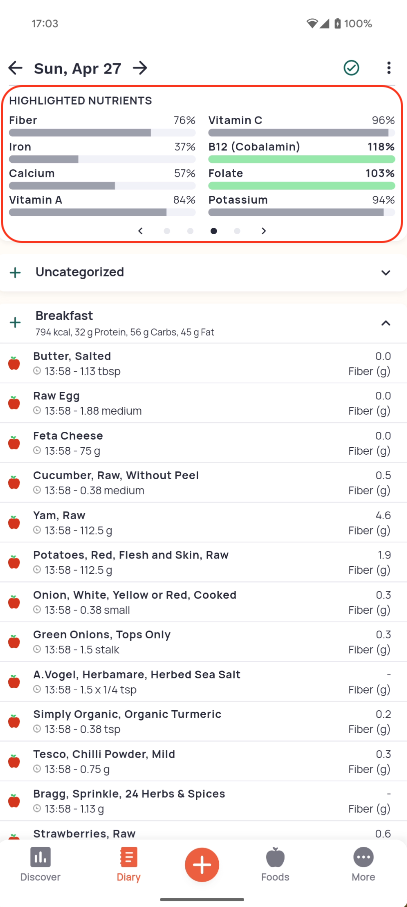
Task: Select the last nutrient page dot
Action: coord(237,231)
